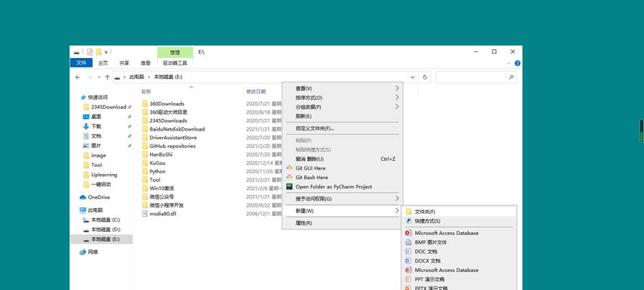Click the OneDrive cloud icon in sidebar

[83, 197]
